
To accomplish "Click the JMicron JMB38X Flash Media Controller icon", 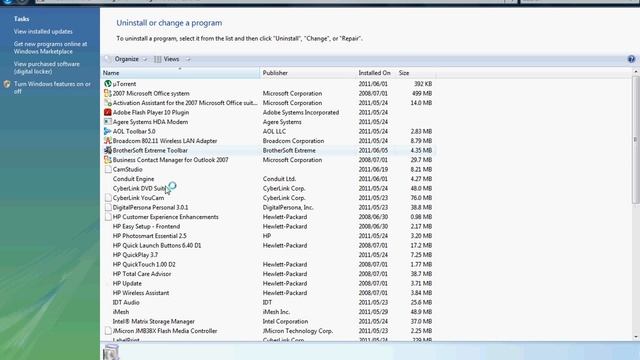I will click(x=108, y=331).
